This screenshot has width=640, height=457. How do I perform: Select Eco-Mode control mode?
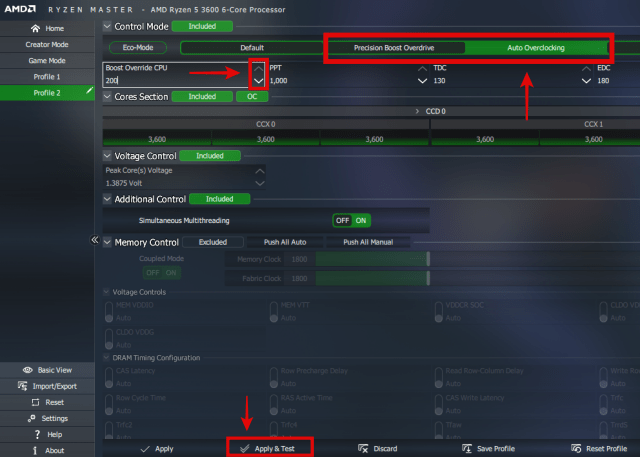138,48
